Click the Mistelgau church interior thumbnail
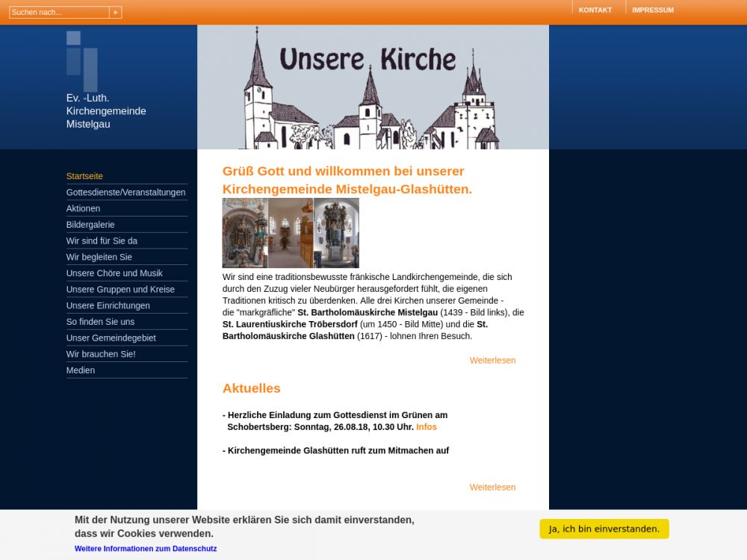Image resolution: width=747 pixels, height=560 pixels. pyautogui.click(x=245, y=233)
